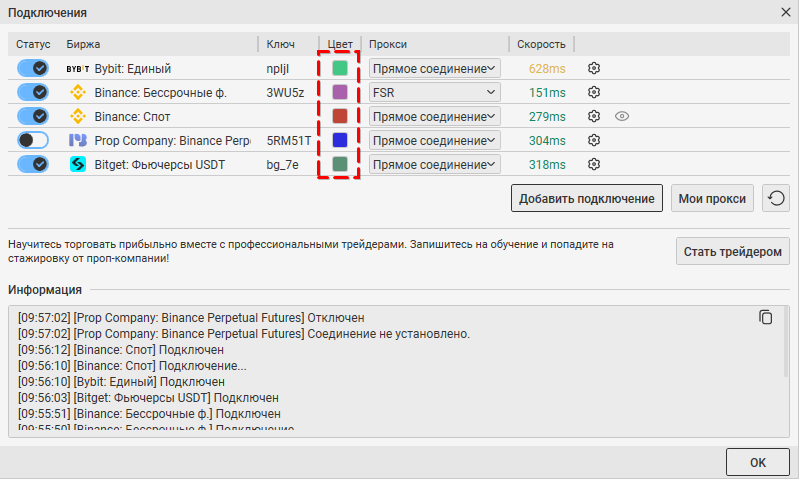Click the key value npljl

tap(278, 69)
